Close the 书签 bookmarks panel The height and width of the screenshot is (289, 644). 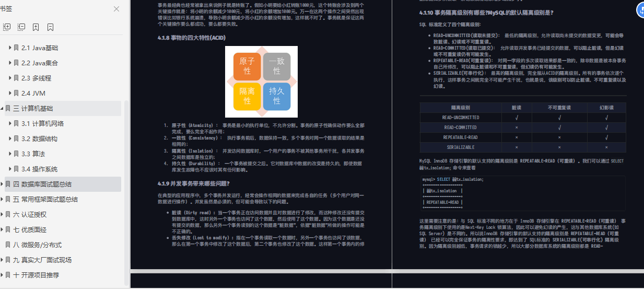116,9
